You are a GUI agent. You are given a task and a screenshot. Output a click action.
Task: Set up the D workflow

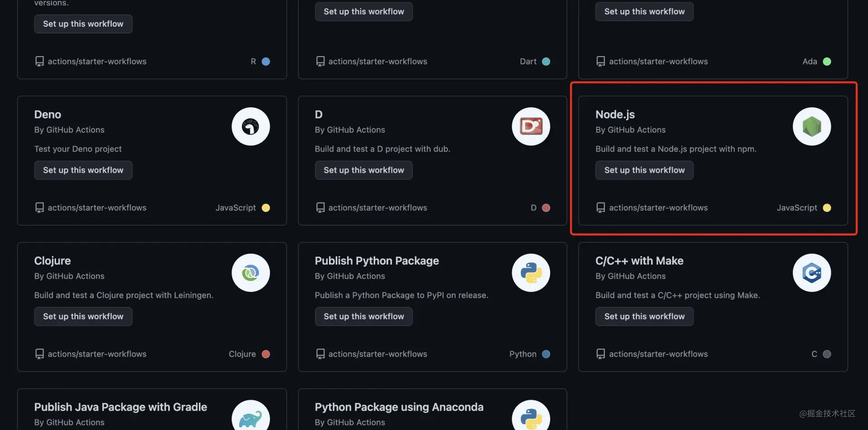tap(364, 170)
